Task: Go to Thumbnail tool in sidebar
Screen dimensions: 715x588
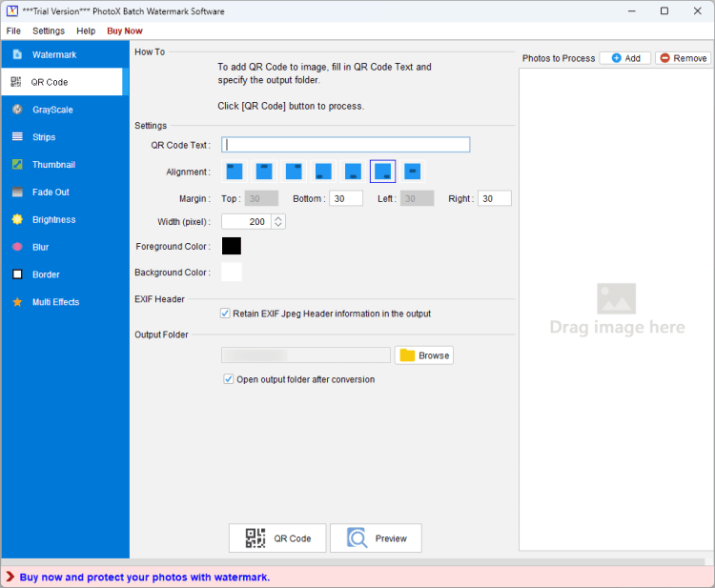Action: click(x=65, y=165)
